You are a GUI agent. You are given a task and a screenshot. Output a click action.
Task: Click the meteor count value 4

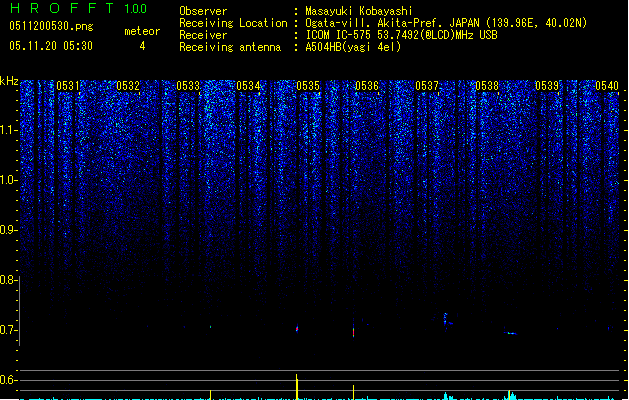[142, 46]
